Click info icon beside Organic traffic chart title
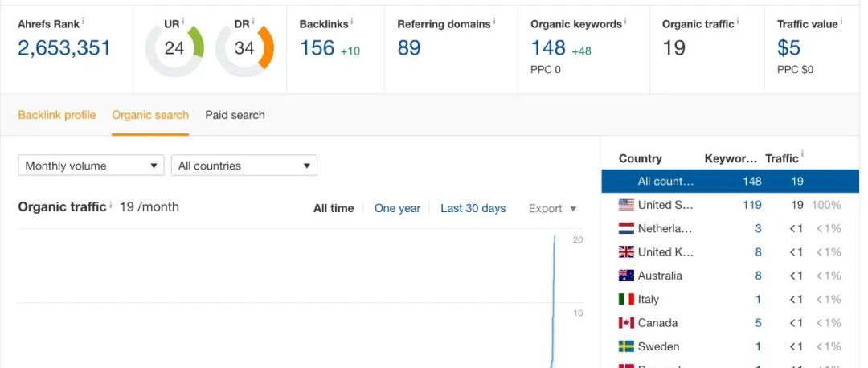This screenshot has width=868, height=368. (110, 205)
